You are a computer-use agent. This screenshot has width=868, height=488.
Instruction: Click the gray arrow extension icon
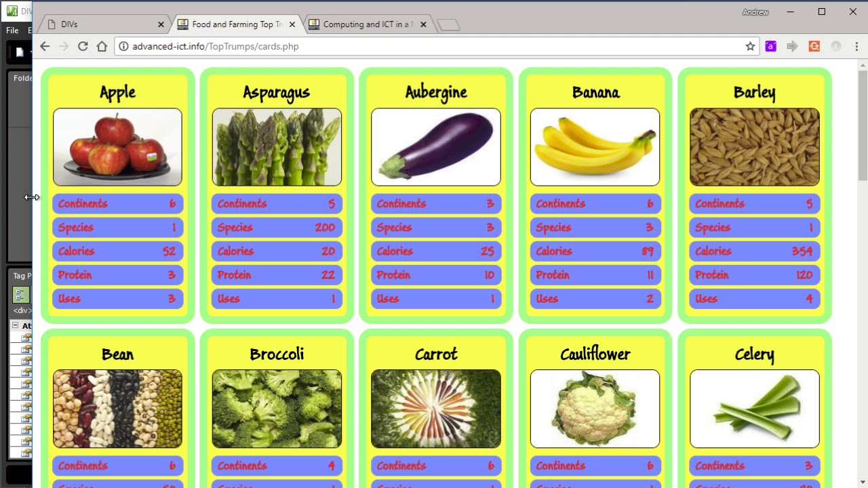(x=792, y=46)
